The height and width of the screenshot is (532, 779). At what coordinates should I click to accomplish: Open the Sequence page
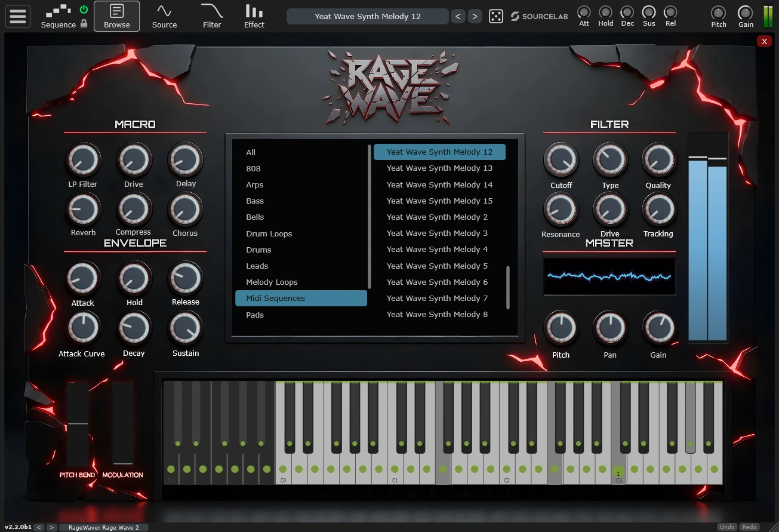click(x=58, y=17)
